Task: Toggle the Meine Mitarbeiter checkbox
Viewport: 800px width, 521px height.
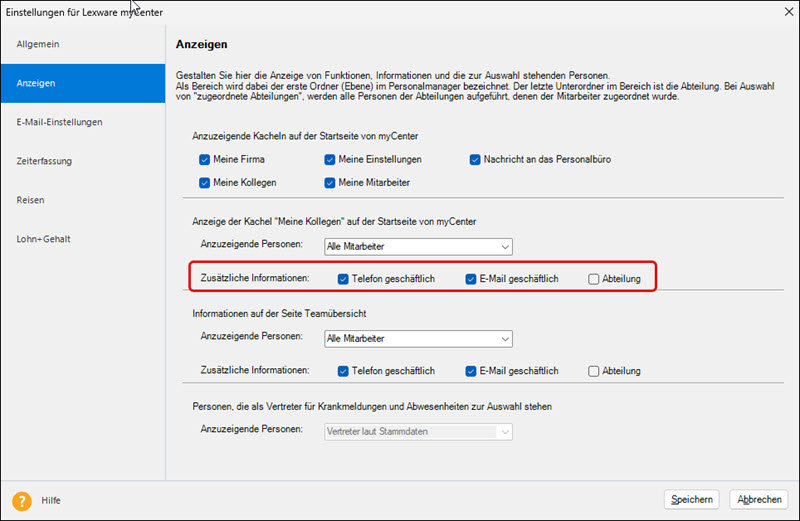Action: click(x=330, y=183)
